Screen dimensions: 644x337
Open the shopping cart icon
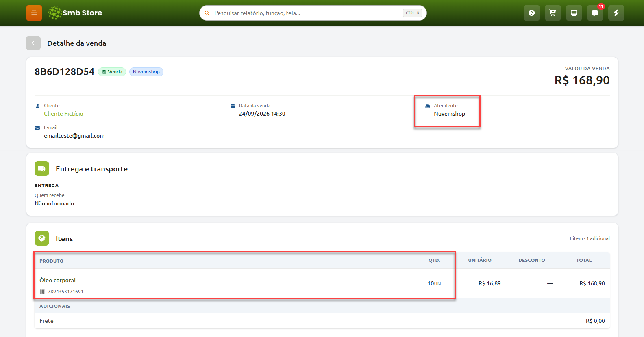[553, 13]
